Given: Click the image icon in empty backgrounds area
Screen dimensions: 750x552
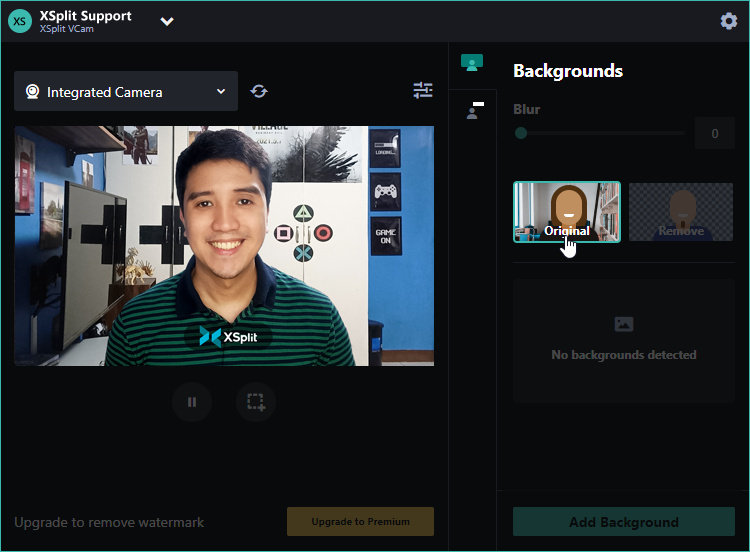Looking at the screenshot, I should 624,324.
